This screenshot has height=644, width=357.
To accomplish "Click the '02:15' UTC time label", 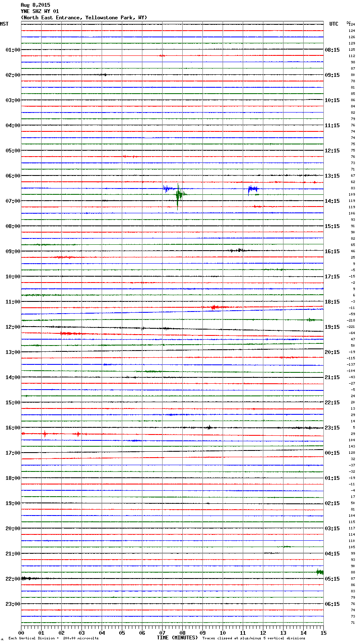I will (332, 503).
